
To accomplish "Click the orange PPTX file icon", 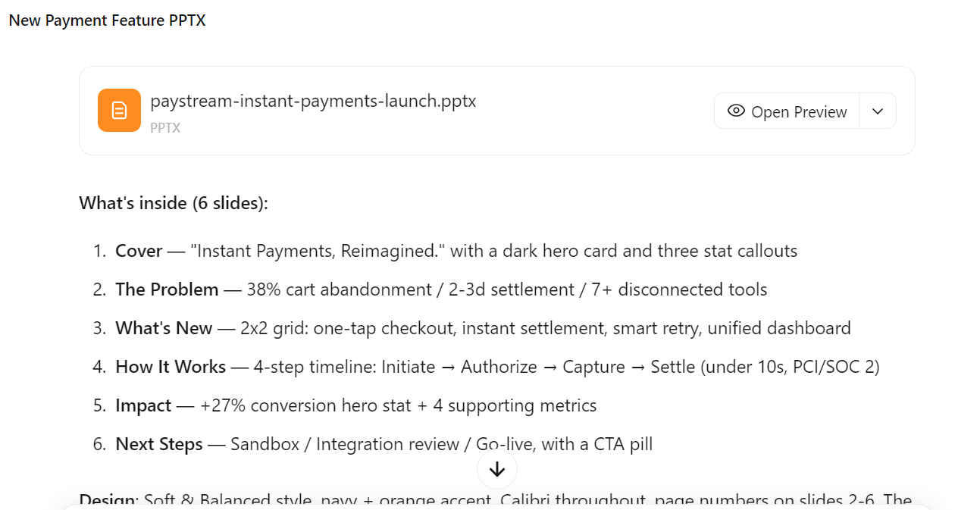I will point(119,111).
